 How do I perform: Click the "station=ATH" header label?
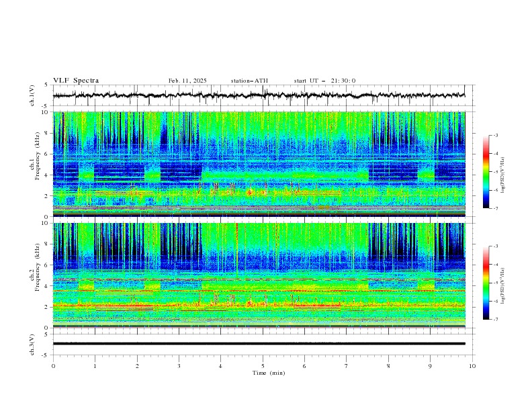249,81
